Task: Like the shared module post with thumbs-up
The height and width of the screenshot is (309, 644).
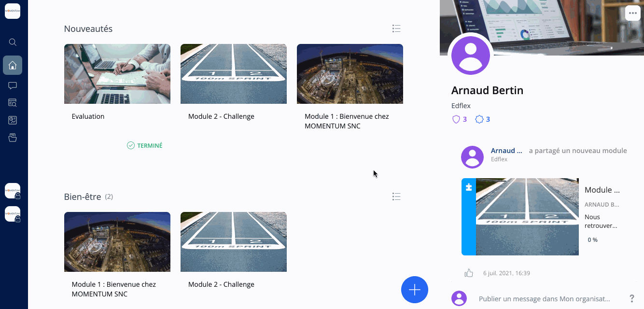Action: point(469,273)
